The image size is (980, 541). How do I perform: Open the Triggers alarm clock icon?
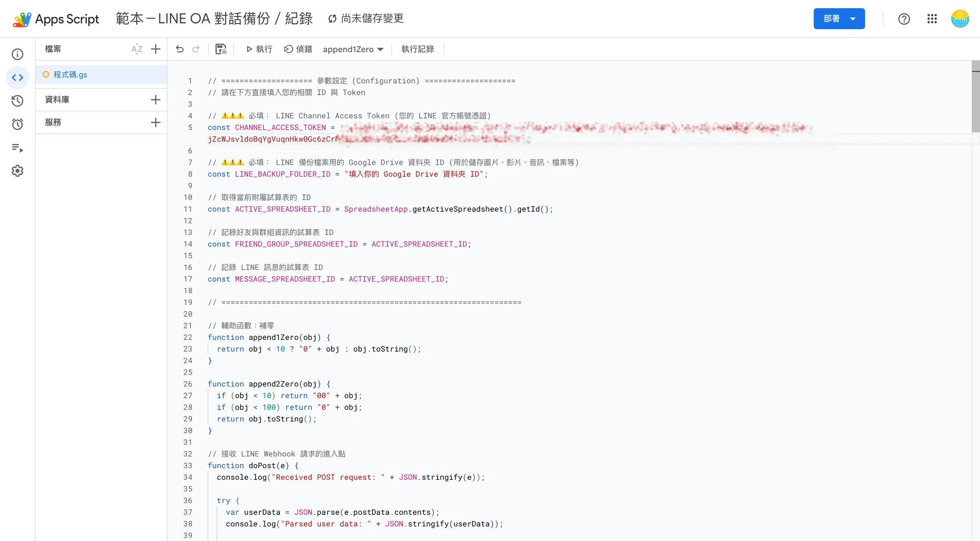18,124
